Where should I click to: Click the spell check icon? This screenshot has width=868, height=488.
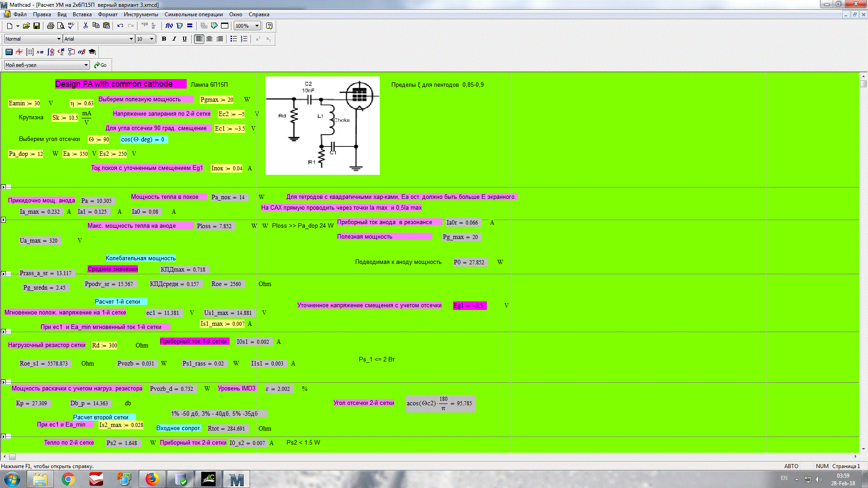(x=71, y=26)
